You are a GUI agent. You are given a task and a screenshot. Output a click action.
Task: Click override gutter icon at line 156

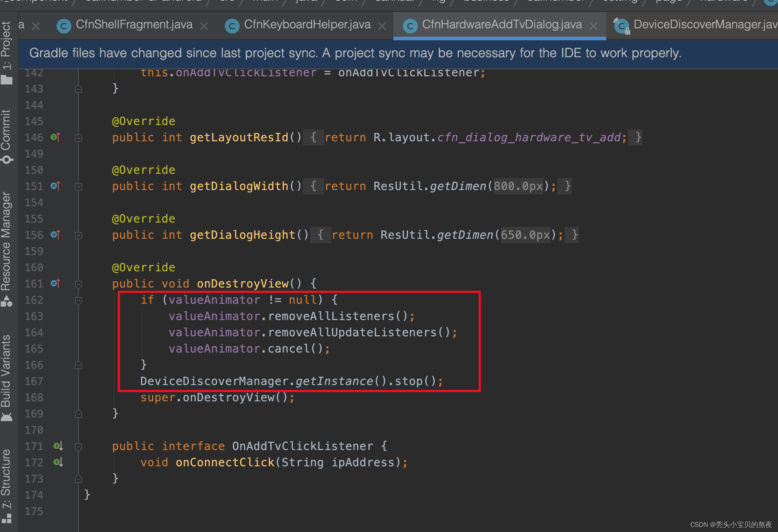[55, 235]
